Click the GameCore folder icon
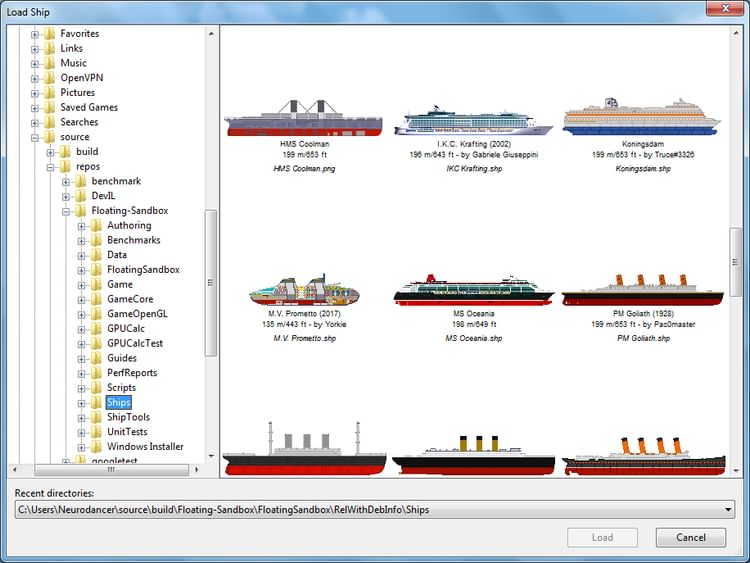This screenshot has height=563, width=750. click(97, 299)
